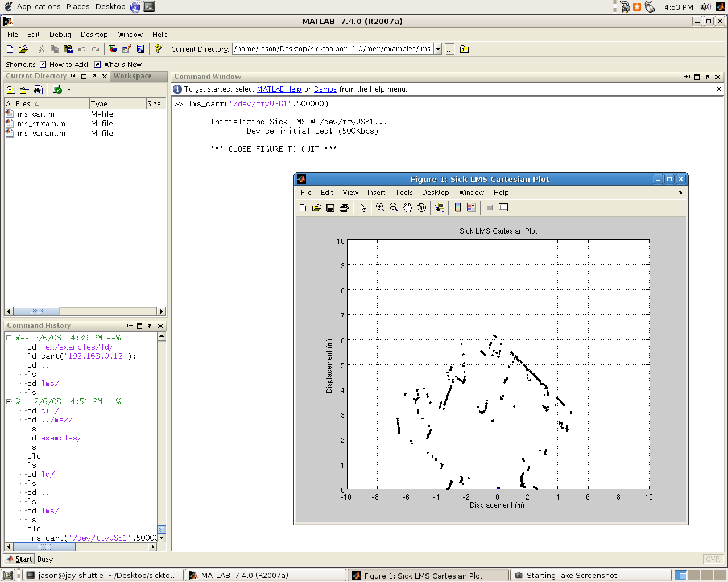Open the Profiler icon in MATLAB toolbar
The height and width of the screenshot is (582, 728).
[x=140, y=49]
